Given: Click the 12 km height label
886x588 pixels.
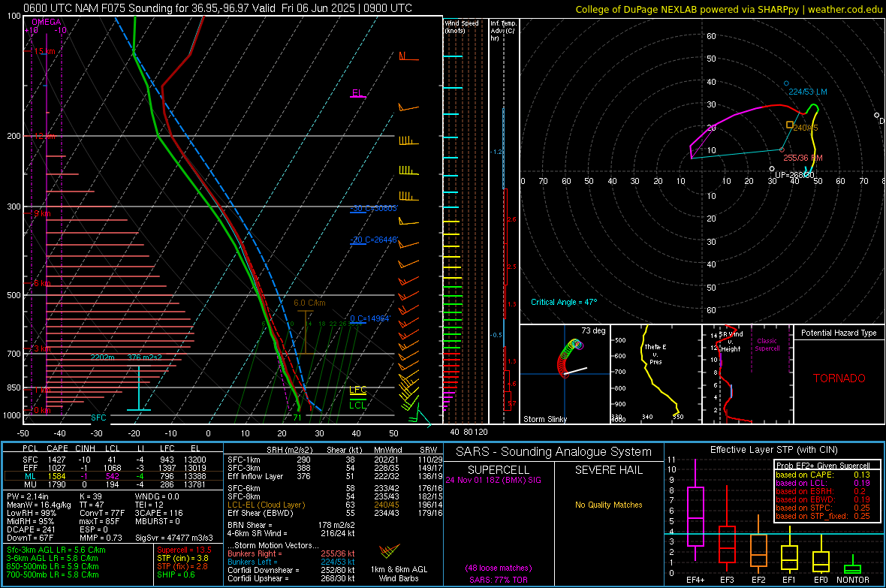Looking at the screenshot, I should [x=44, y=136].
